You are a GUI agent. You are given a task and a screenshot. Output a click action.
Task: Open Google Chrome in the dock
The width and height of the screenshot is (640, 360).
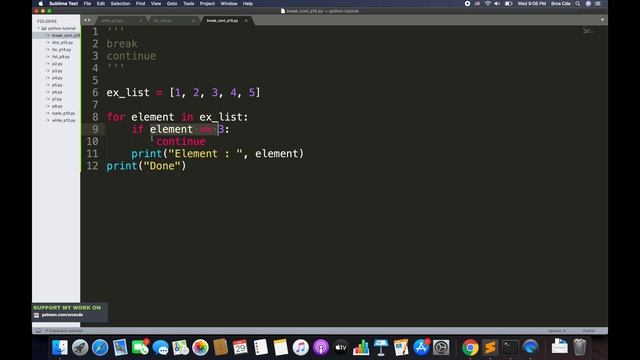point(470,347)
